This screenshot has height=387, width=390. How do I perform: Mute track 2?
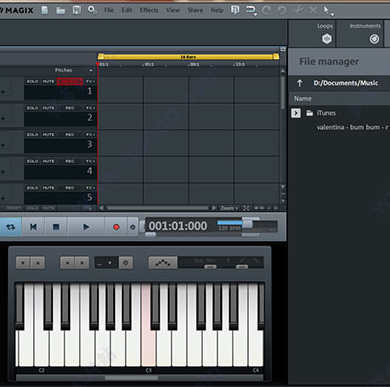coord(48,108)
